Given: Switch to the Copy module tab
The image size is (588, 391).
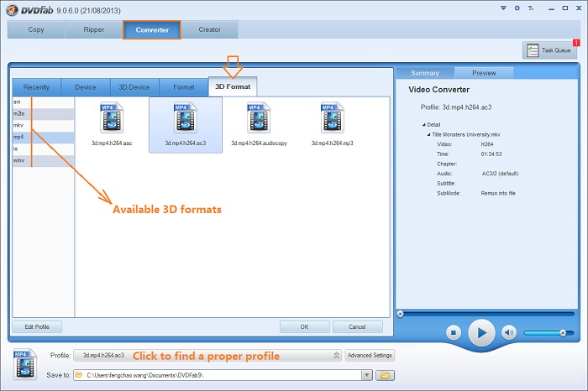Looking at the screenshot, I should pos(36,29).
